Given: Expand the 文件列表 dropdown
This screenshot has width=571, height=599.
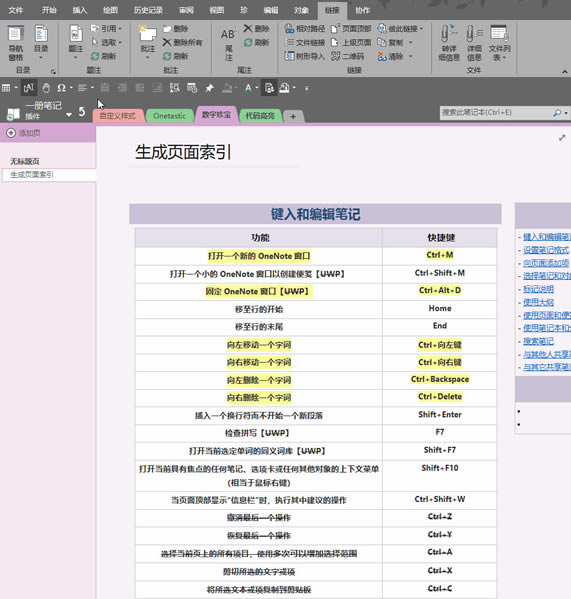Looking at the screenshot, I should click(x=505, y=58).
